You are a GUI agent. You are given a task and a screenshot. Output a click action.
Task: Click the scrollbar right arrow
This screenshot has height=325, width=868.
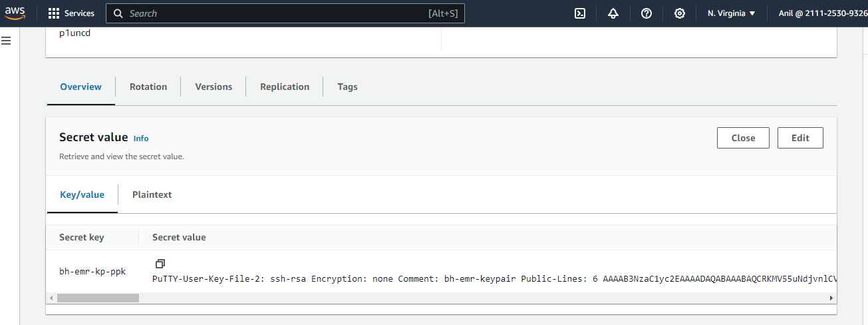[x=831, y=298]
